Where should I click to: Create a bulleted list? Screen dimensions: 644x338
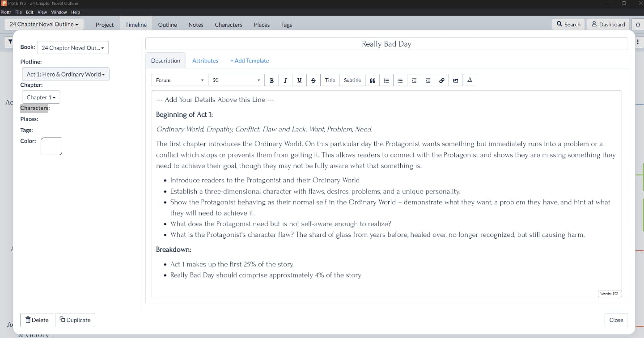click(x=400, y=80)
